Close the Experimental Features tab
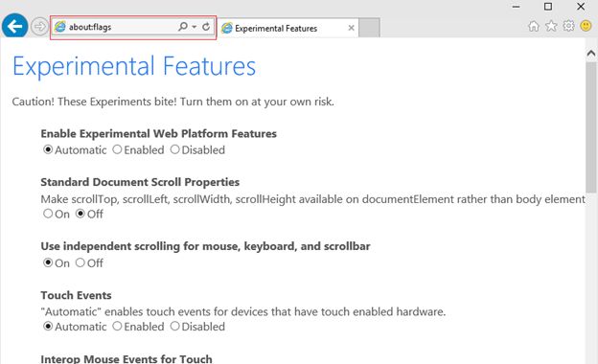The height and width of the screenshot is (364, 598). [352, 28]
